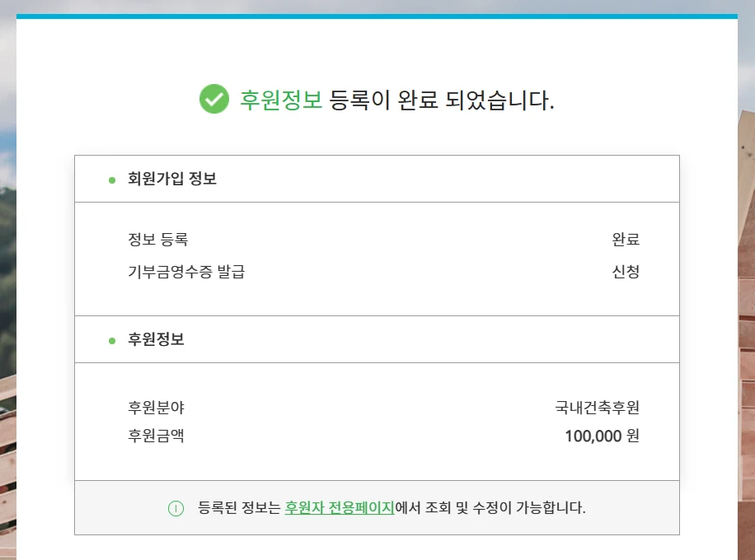Click the 조회 및 수정이 가능합니다 text
The width and height of the screenshot is (755, 560).
(x=504, y=507)
